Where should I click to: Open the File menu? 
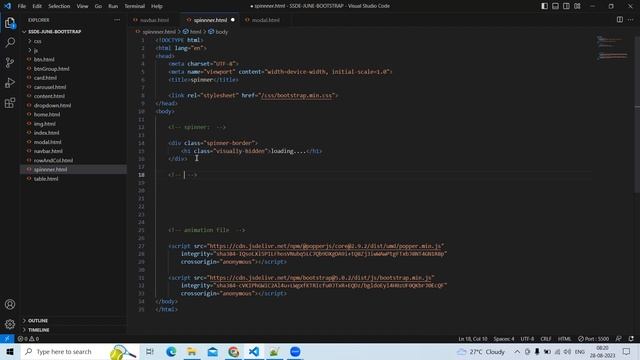pos(22,6)
